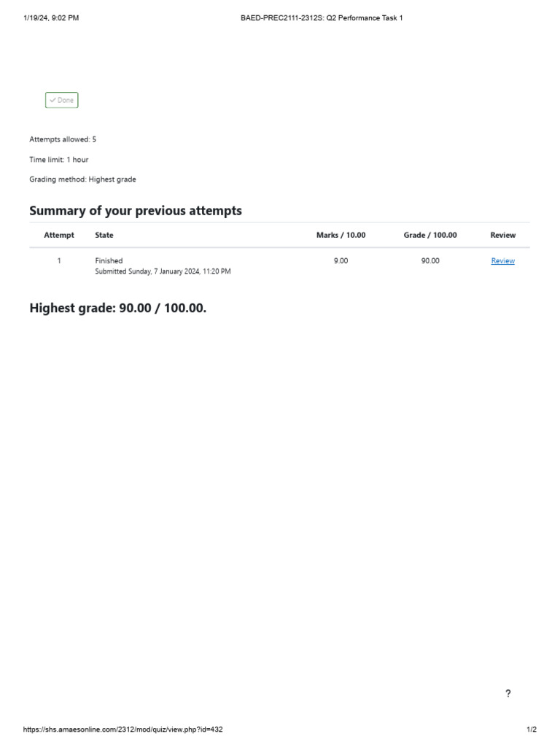Click the Attempt column header
Screen dimensions: 560x747
pos(59,236)
